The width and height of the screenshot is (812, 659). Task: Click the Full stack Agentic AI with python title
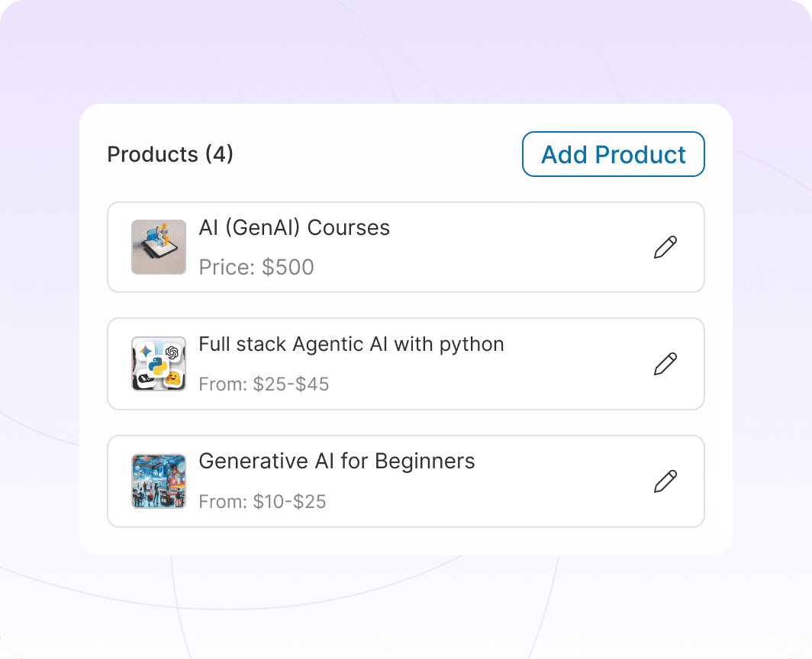(351, 344)
